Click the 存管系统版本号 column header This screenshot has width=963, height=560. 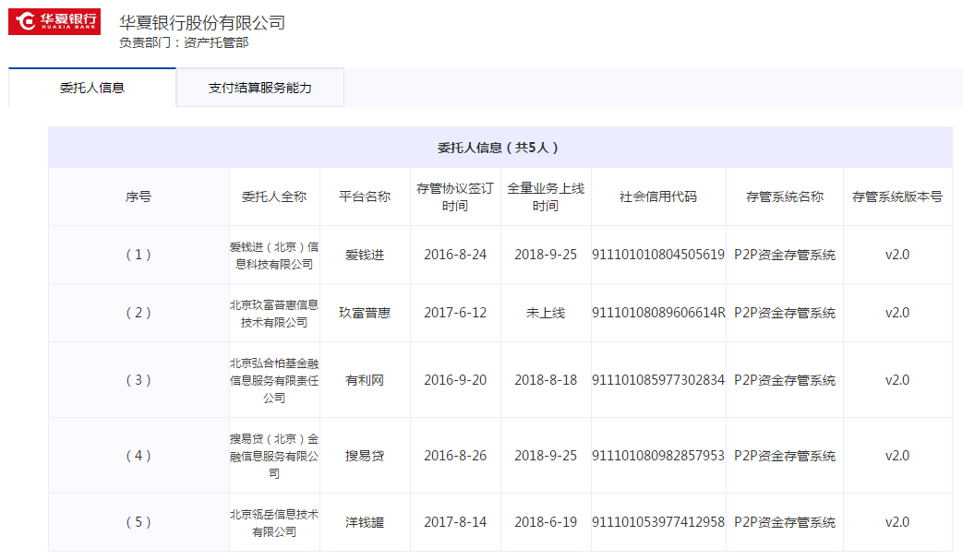pyautogui.click(x=897, y=197)
